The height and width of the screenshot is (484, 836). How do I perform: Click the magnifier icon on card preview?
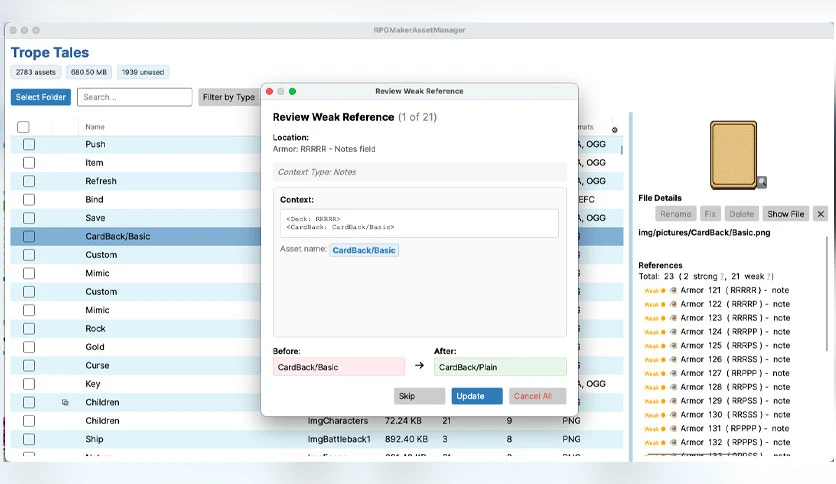click(762, 182)
